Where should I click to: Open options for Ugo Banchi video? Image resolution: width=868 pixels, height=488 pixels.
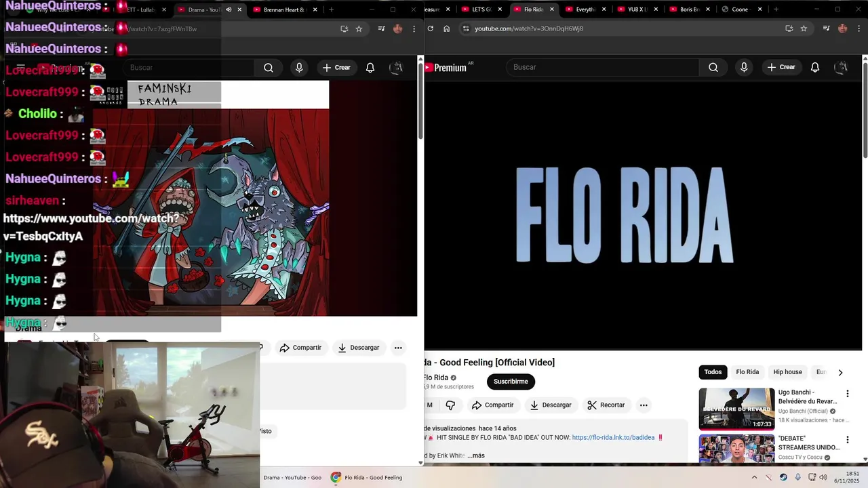(x=847, y=394)
